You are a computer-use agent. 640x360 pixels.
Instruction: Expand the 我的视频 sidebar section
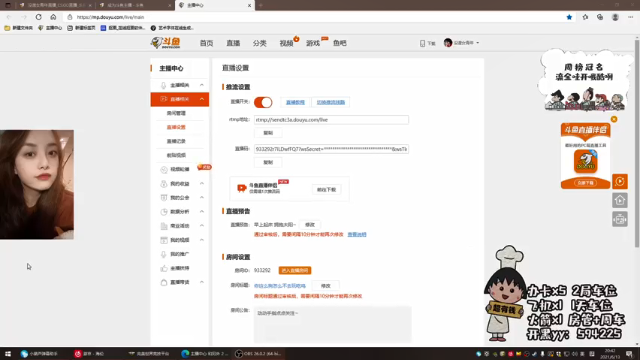coord(202,240)
